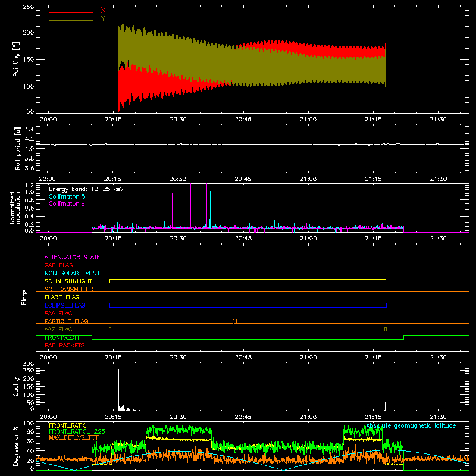Click the 21:30 tick label under Quality plot
The width and height of the screenshot is (476, 476).
(x=438, y=417)
